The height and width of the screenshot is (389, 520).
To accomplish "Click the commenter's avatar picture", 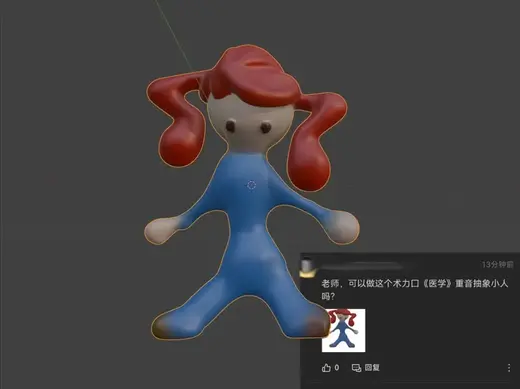I will click(x=307, y=268).
